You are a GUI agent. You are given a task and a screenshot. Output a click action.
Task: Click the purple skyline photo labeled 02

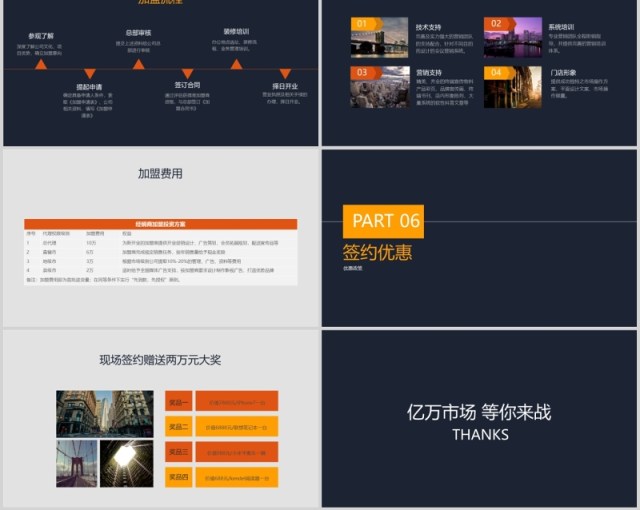(x=513, y=37)
